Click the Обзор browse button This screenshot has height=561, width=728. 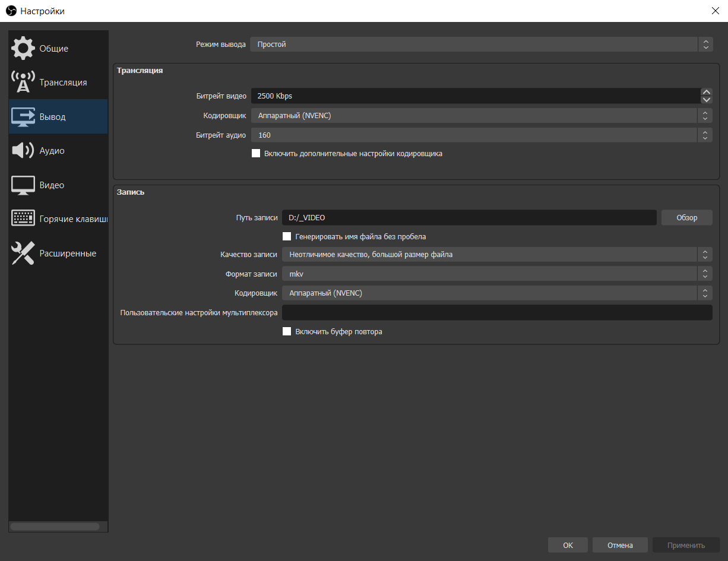(687, 217)
